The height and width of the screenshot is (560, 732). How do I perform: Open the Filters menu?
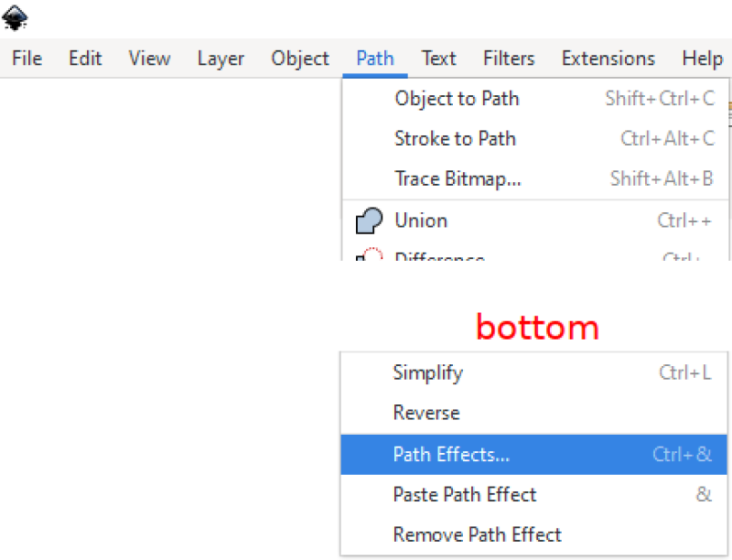tap(509, 59)
